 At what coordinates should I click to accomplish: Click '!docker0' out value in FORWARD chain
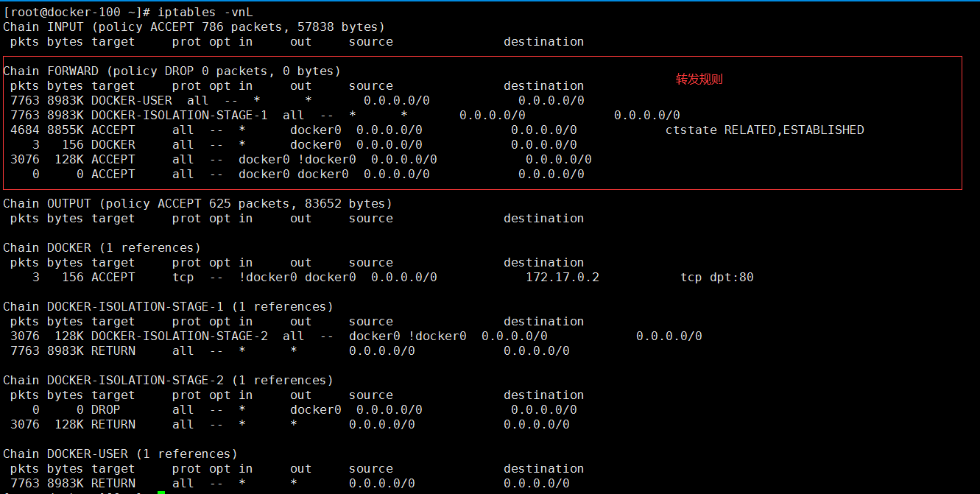[x=327, y=160]
